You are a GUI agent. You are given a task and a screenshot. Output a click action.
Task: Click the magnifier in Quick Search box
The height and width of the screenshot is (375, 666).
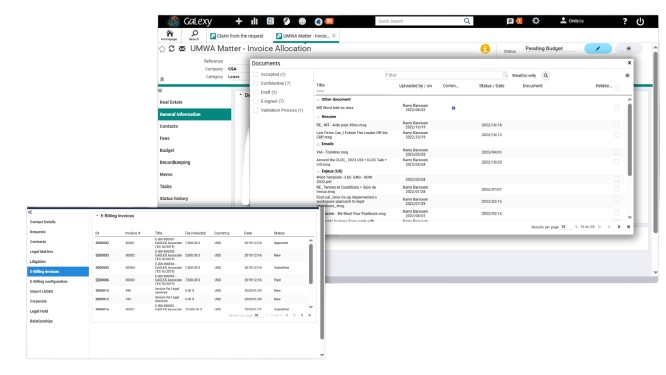click(467, 21)
